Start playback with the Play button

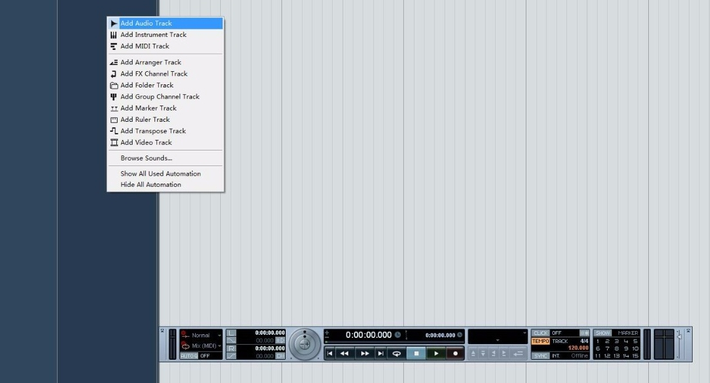pos(436,353)
